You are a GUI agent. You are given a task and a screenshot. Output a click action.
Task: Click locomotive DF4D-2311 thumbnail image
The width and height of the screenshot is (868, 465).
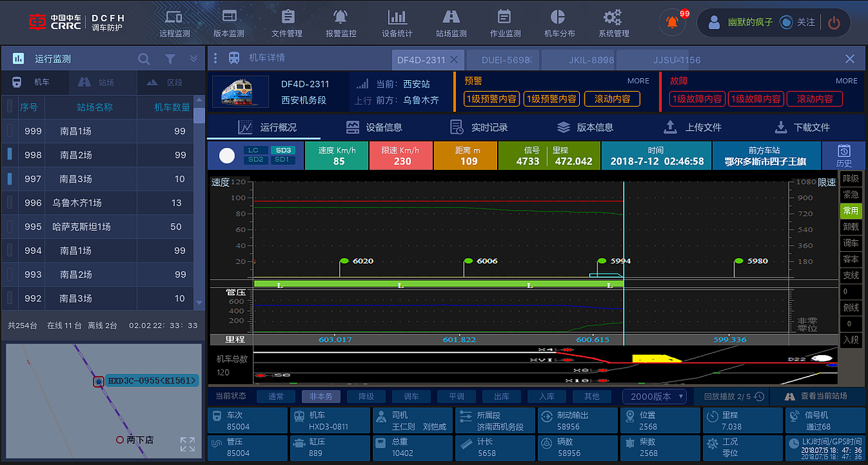[240, 92]
